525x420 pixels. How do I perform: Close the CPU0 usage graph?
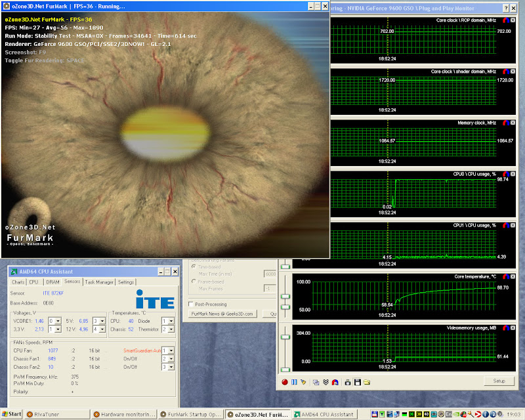[x=513, y=174]
